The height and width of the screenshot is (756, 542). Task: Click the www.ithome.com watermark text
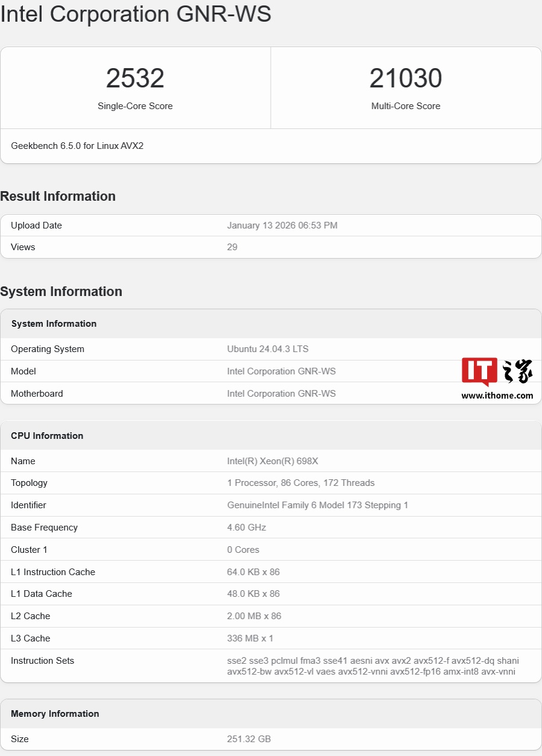pyautogui.click(x=497, y=396)
